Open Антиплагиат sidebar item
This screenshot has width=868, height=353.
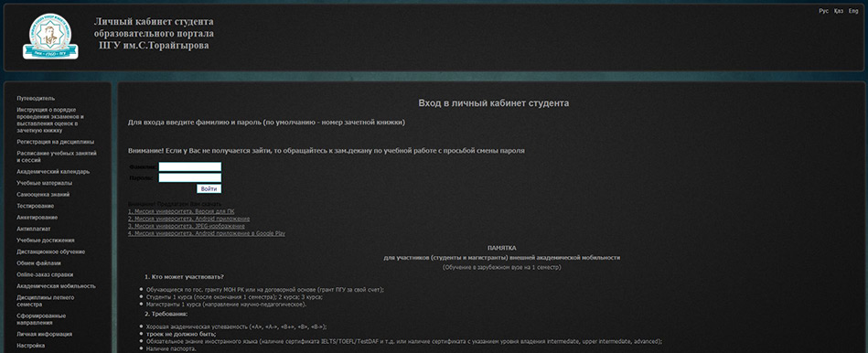(33, 229)
